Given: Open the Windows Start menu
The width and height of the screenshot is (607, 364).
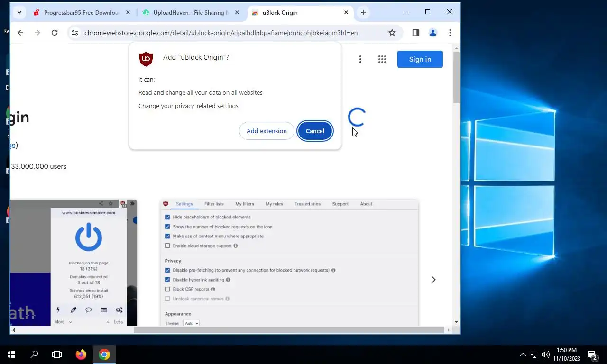Looking at the screenshot, I should coord(11,354).
